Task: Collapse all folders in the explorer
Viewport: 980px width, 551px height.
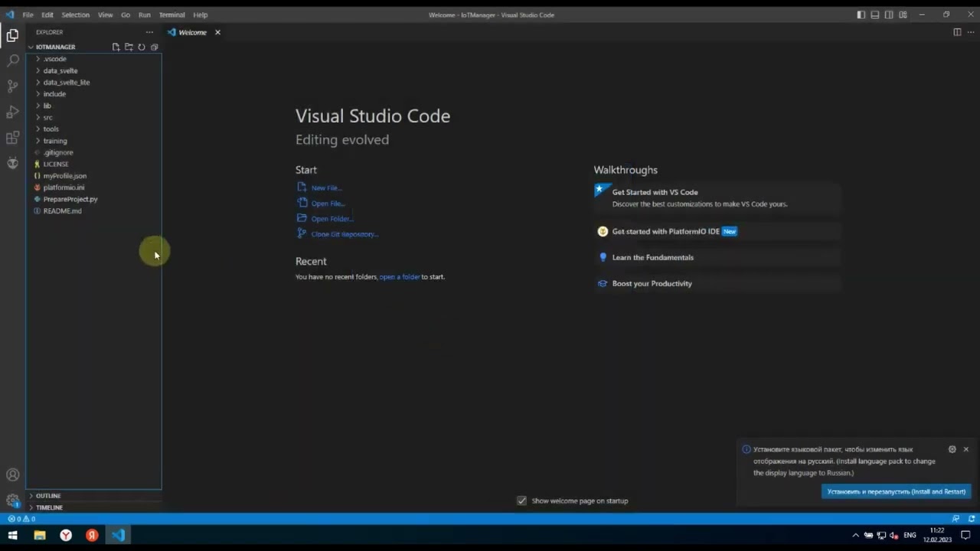Action: 154,47
